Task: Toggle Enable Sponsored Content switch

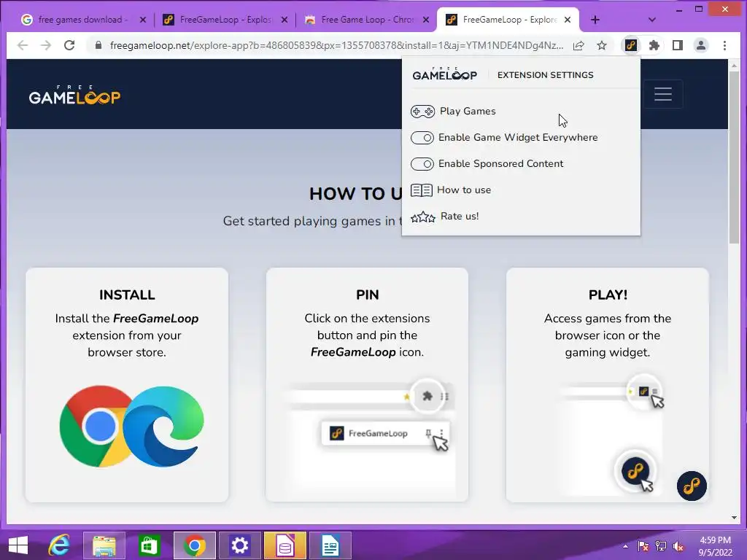Action: click(422, 164)
